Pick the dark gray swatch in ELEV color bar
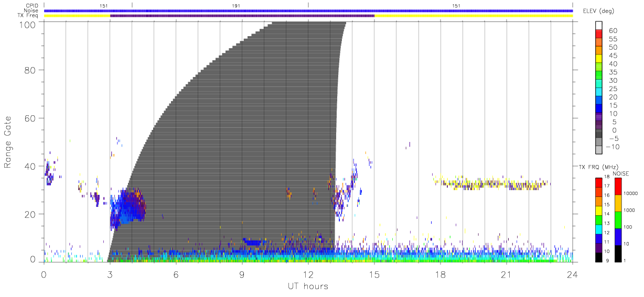Viewport: 644px width, 297px height. [598, 134]
